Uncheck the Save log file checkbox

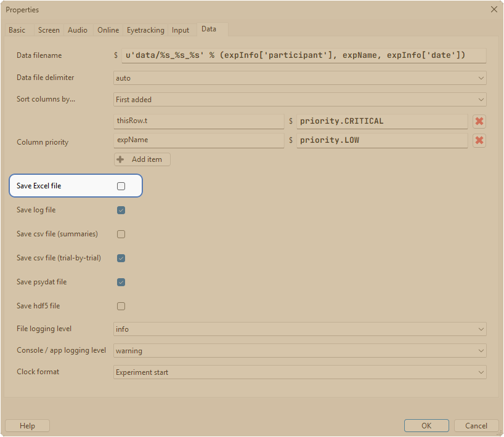pyautogui.click(x=121, y=210)
